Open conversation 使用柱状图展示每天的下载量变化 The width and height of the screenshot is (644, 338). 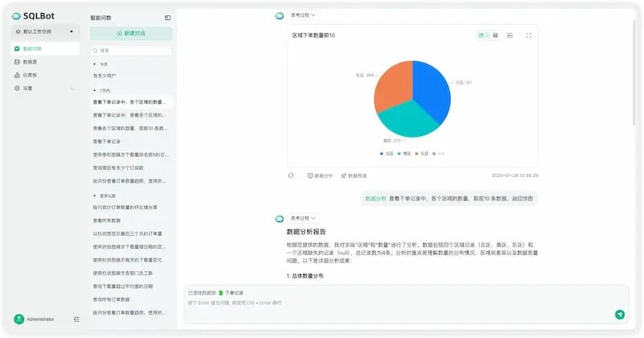(x=131, y=260)
